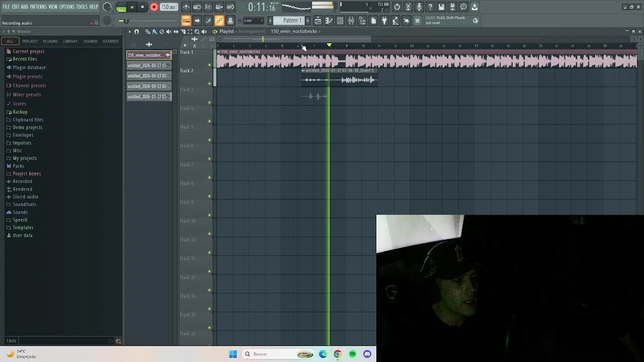Click the playhead marker on the timeline

329,45
